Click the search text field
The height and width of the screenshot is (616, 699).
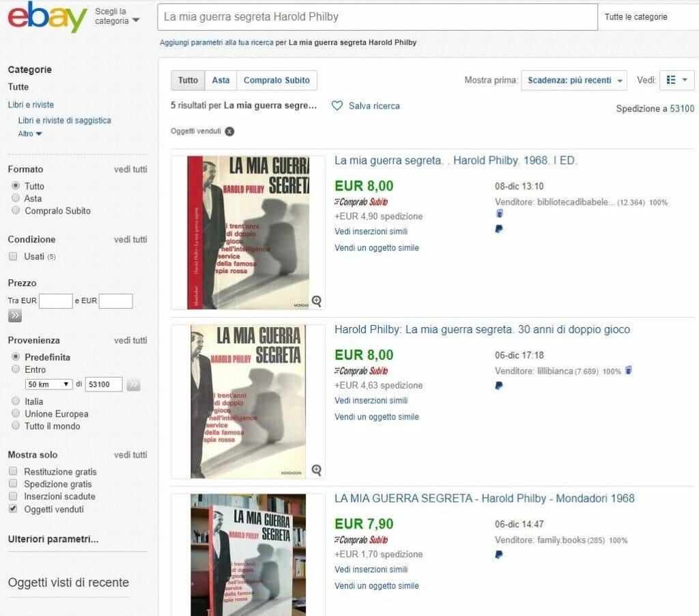(x=377, y=17)
